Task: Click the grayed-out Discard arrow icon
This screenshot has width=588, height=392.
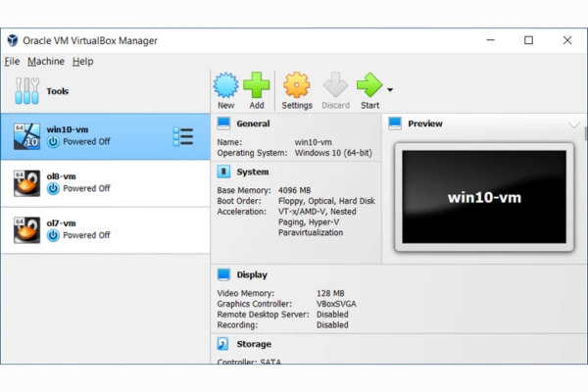Action: (x=335, y=85)
